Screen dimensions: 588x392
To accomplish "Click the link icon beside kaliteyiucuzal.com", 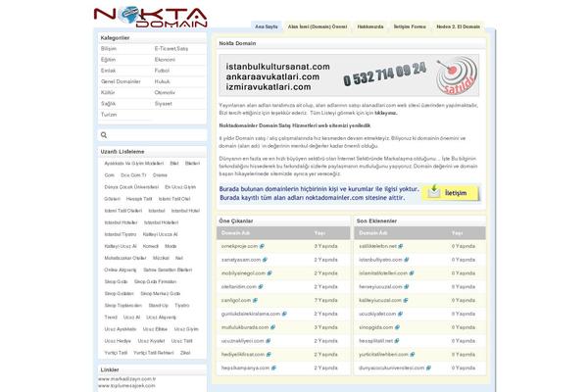I will point(406,300).
